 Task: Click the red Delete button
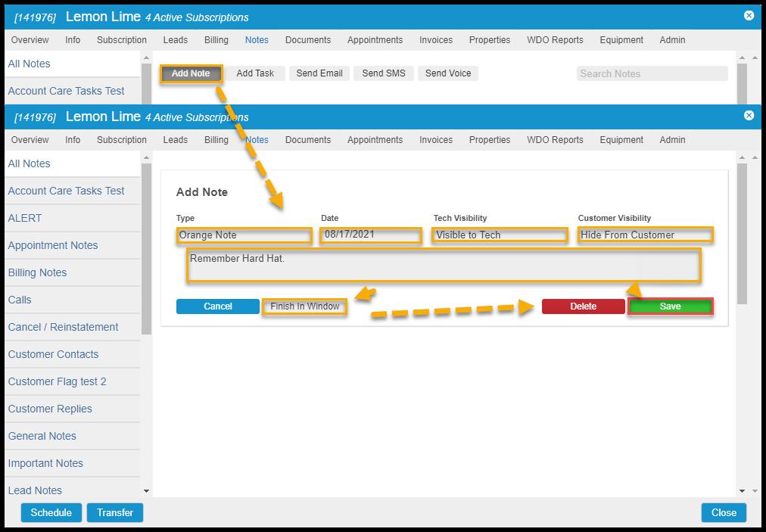click(x=583, y=306)
